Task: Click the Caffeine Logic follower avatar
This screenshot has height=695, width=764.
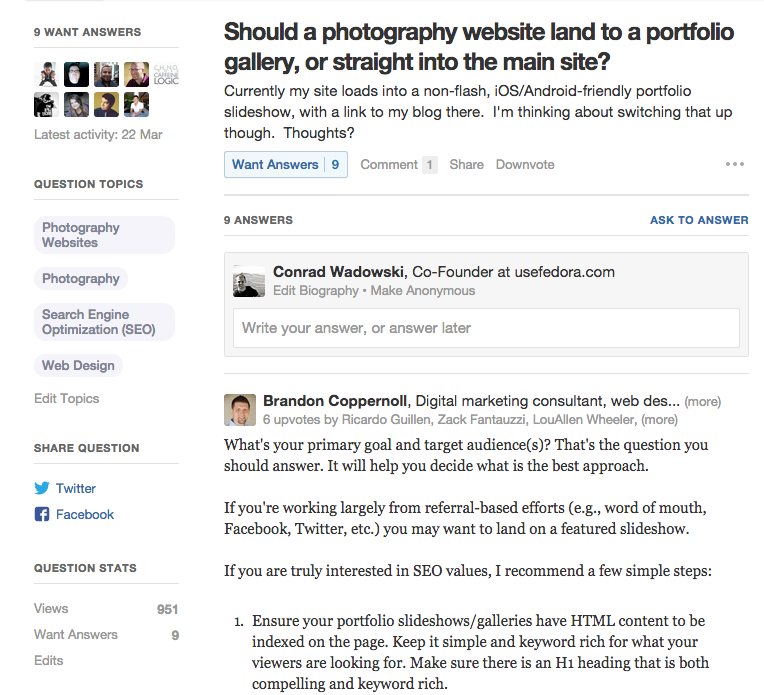Action: [x=164, y=73]
